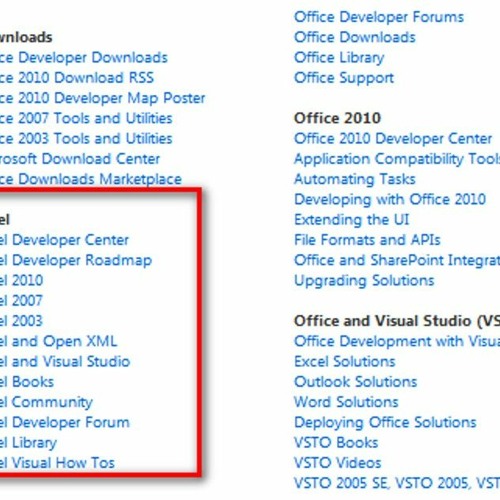Viewport: 500px width, 500px height.
Task: Go to Office Support page
Action: pyautogui.click(x=344, y=78)
